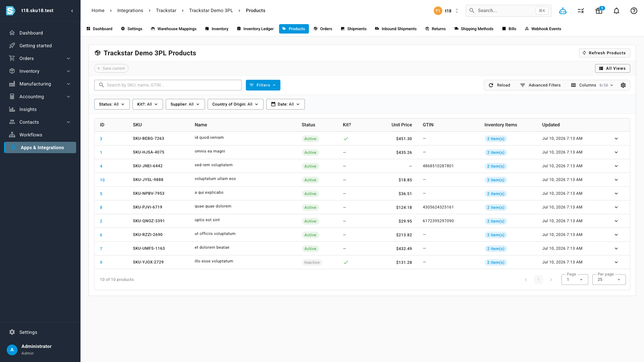Open the Status: All filter dropdown

[x=112, y=104]
